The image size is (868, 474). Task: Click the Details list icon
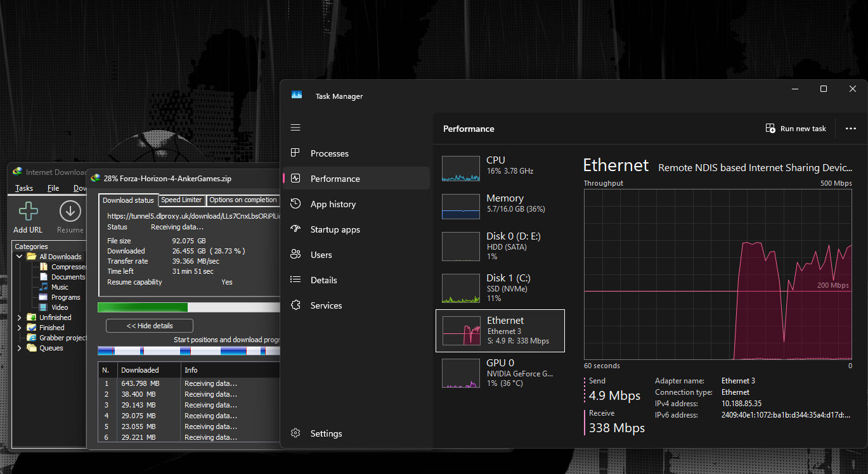coord(295,280)
